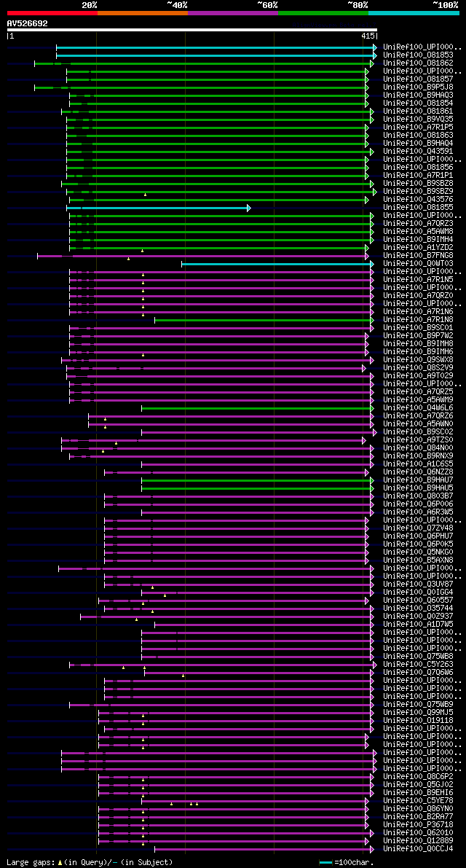Viewport: 466px width, 868px height.
Task: Click the purple alignment bar for B7FNG8
Action: [x=203, y=256]
